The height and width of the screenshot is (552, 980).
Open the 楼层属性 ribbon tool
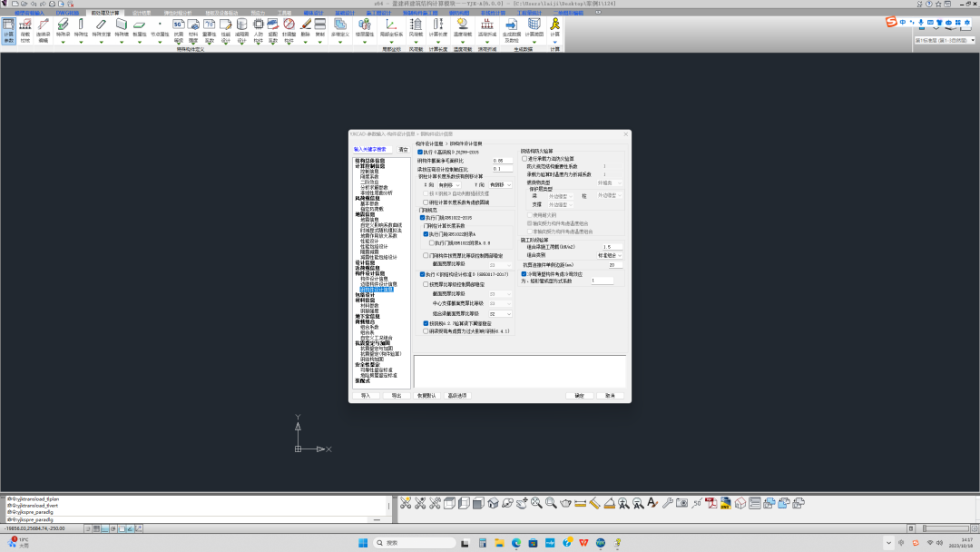(x=365, y=28)
